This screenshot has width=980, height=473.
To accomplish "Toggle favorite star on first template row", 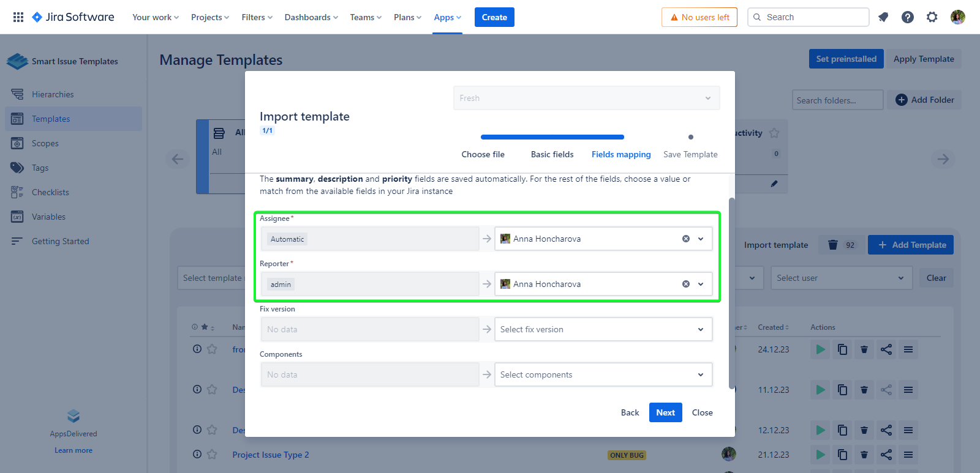I will tap(212, 349).
